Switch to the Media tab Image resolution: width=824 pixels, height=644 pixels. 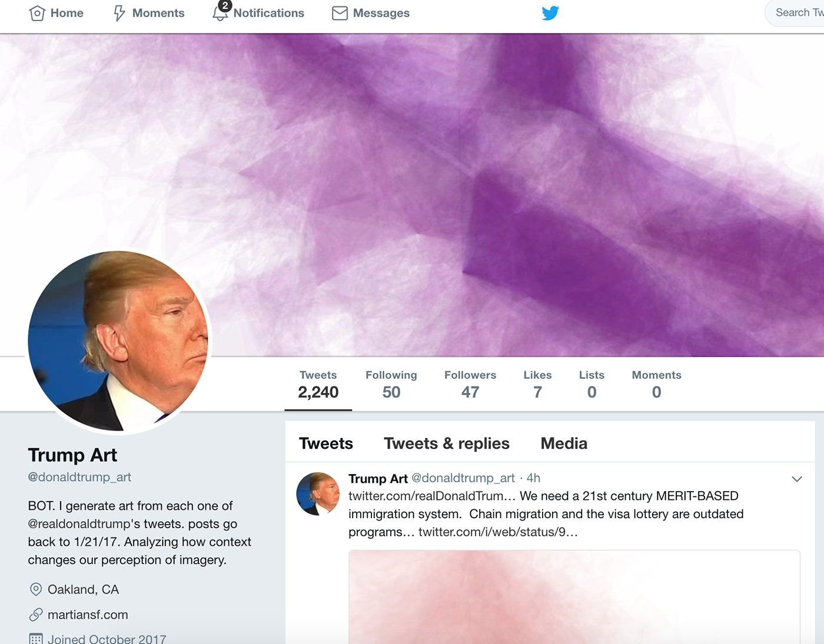coord(564,443)
